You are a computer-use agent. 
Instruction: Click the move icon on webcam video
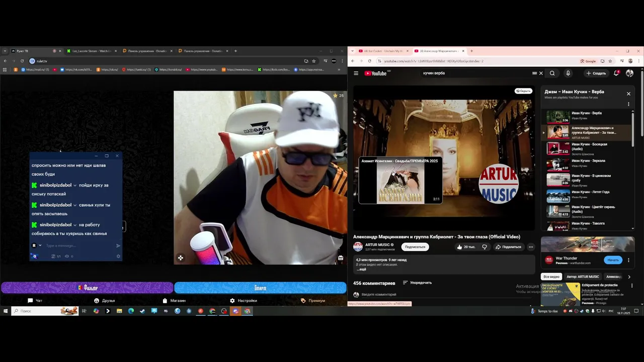(181, 258)
